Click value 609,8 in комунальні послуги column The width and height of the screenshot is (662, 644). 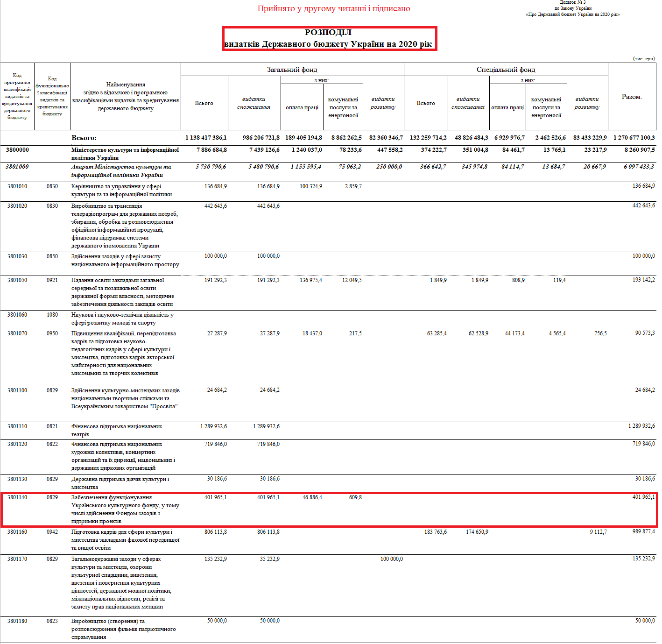[x=355, y=497]
